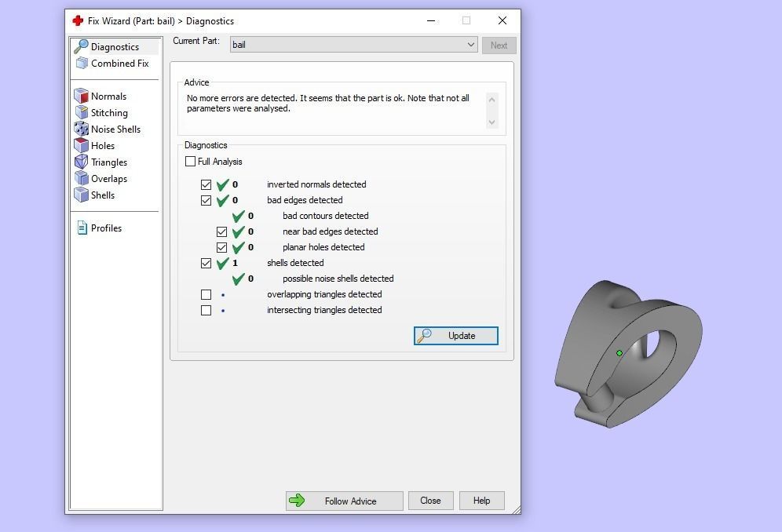Click green checkmark beside inverted normals

pos(222,184)
